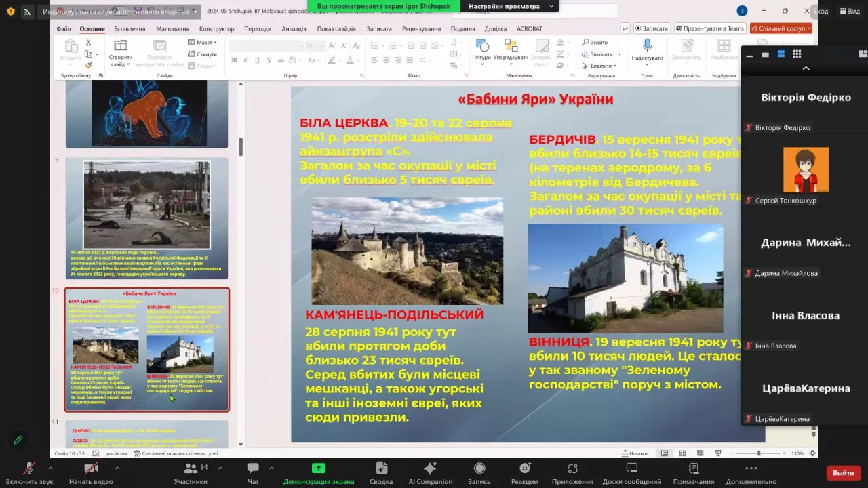Switch to the Рецензування tab
The height and width of the screenshot is (488, 868).
421,29
